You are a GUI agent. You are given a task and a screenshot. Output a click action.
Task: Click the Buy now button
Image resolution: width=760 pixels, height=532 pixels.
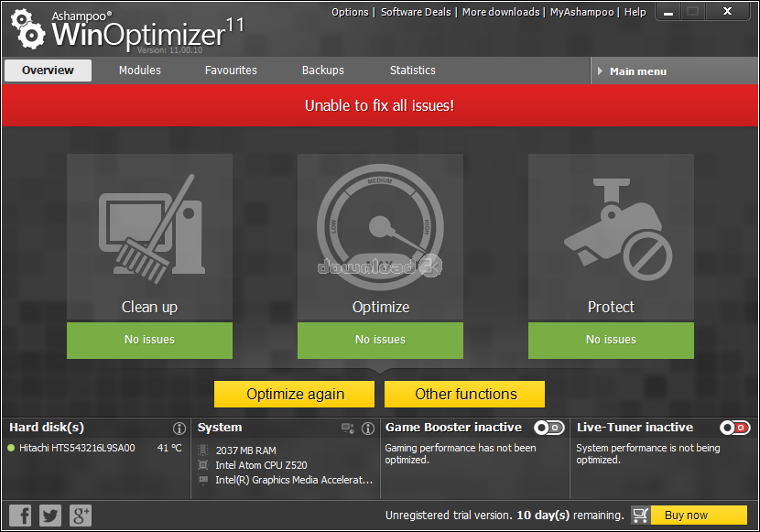point(687,515)
